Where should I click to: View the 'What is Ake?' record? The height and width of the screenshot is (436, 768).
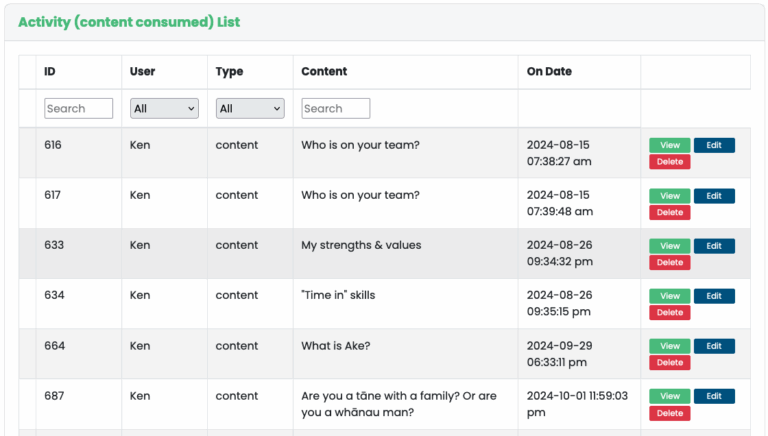[670, 346]
